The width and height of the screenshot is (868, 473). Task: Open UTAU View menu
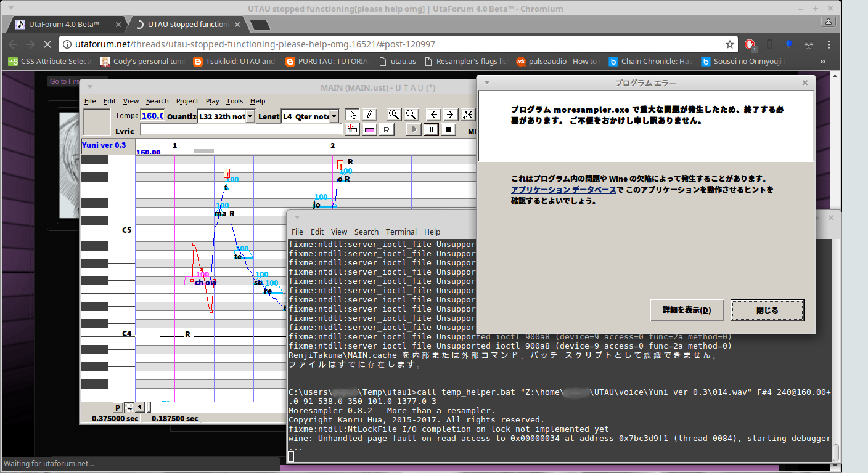(x=131, y=101)
